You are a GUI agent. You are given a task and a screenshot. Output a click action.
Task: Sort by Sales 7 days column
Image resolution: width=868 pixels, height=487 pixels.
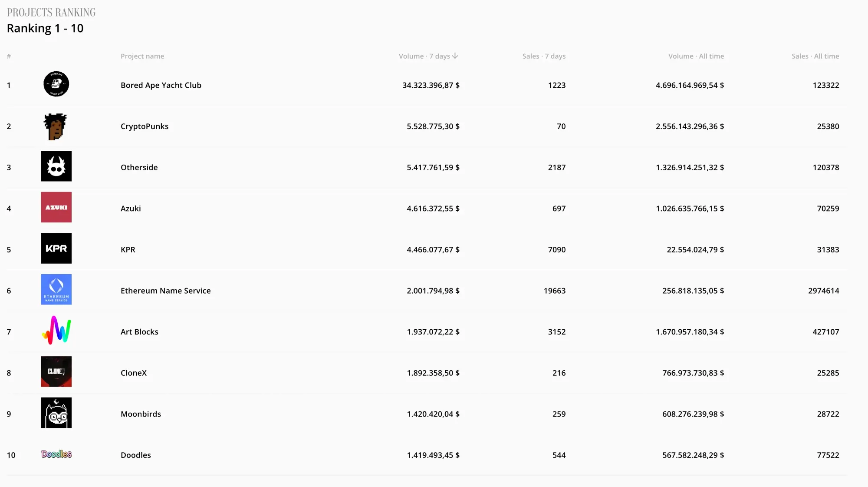pyautogui.click(x=544, y=56)
